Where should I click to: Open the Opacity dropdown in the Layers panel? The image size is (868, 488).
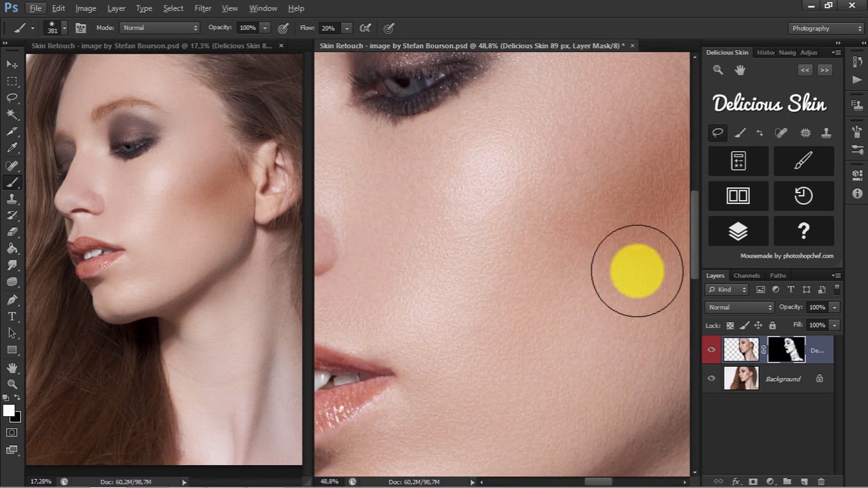point(833,307)
